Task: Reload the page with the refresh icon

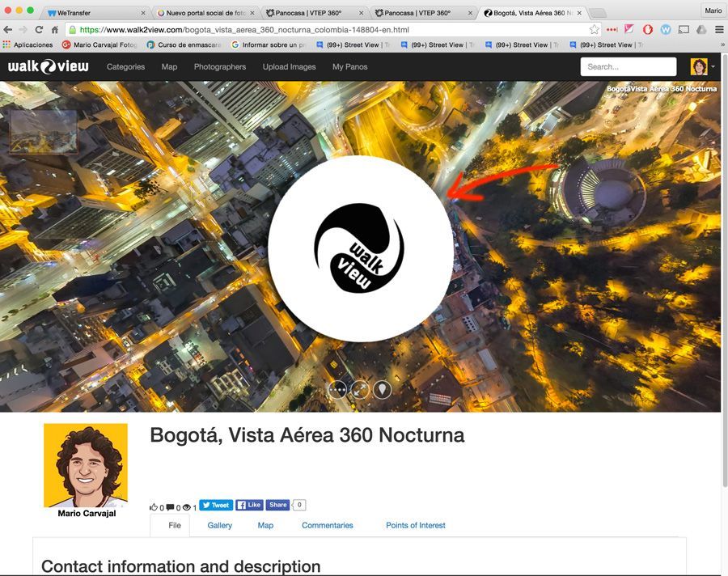Action: (39, 30)
